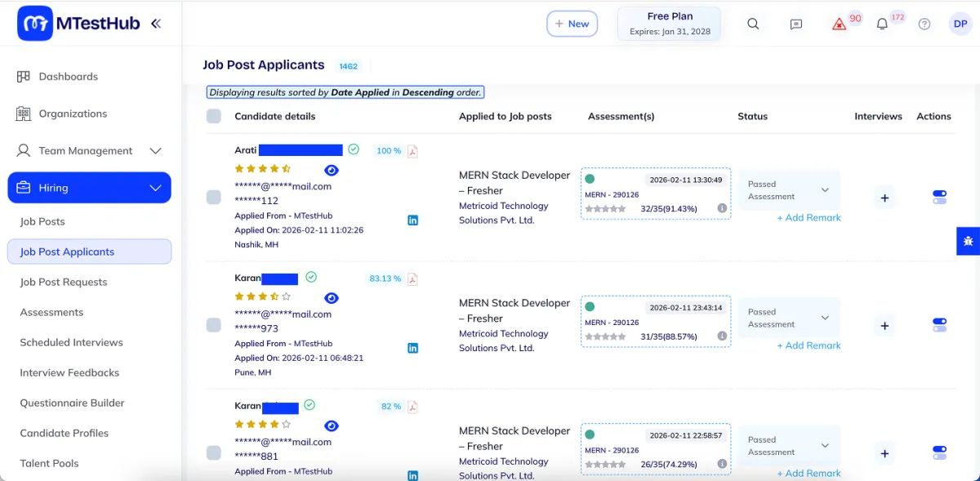Click the New button
This screenshot has width=980, height=481.
click(x=572, y=24)
